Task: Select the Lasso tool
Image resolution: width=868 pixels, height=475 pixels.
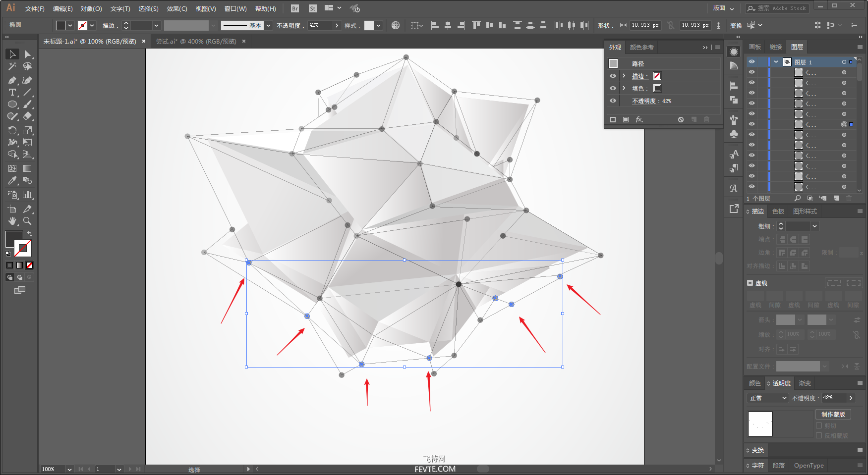Action: tap(28, 66)
